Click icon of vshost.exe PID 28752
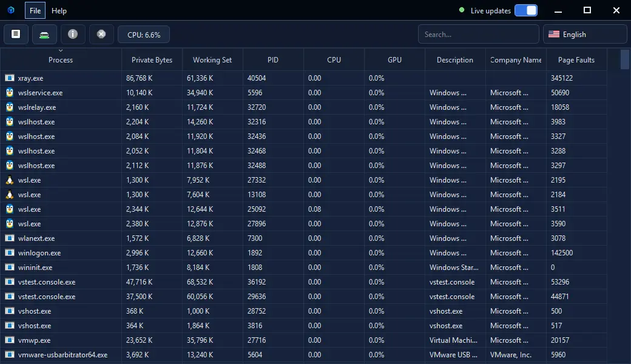Viewport: 631px width, 364px height. coord(10,311)
